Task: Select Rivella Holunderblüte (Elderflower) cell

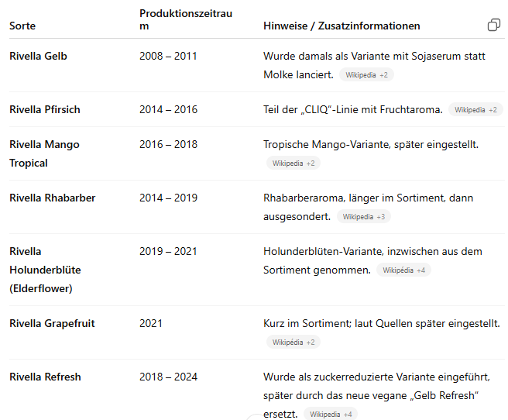Action: (x=45, y=270)
